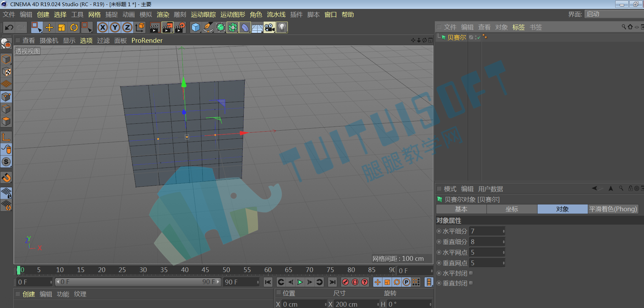Click the green Play Forwards button
The height and width of the screenshot is (308, 644).
pos(300,282)
